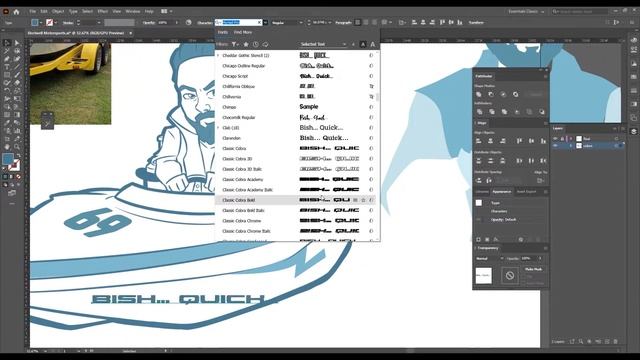The image size is (640, 360).
Task: Open the Object menu
Action: [x=58, y=11]
